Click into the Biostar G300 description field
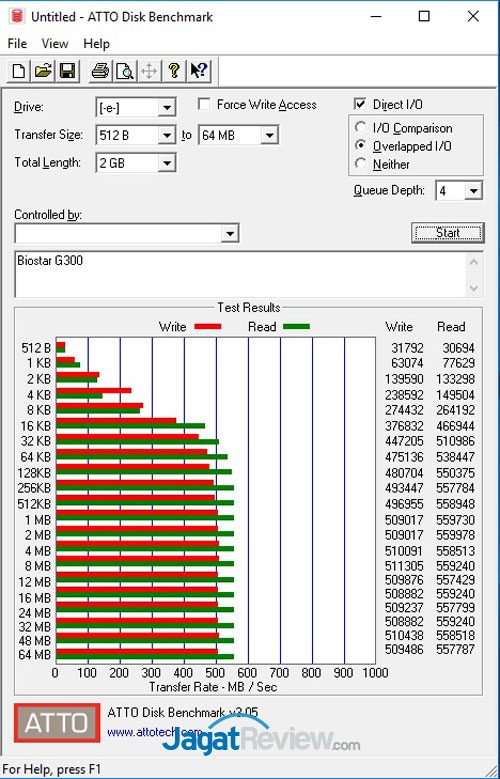Image resolution: width=500 pixels, height=779 pixels. [x=242, y=275]
